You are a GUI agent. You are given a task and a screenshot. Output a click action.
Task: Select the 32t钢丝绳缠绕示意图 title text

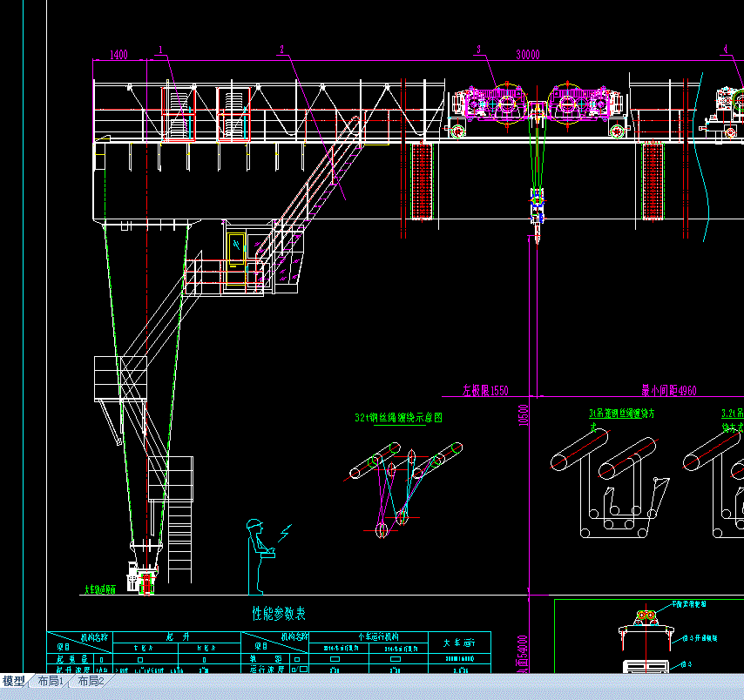(399, 417)
